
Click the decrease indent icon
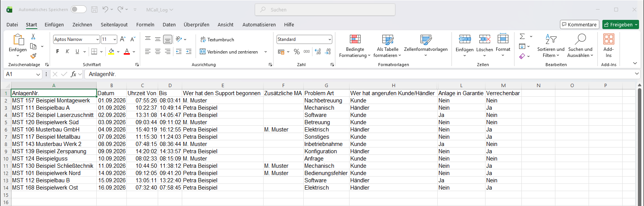179,52
